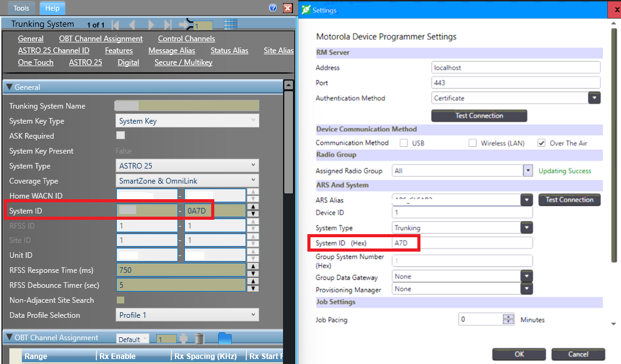Click the blue folder icon in OBT header
Screen dimensions: 621x364
pos(224,338)
